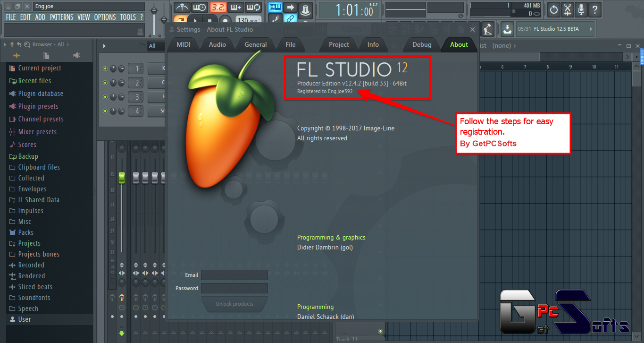Mute channel 2 green LED
This screenshot has width=644, height=343.
(105, 83)
